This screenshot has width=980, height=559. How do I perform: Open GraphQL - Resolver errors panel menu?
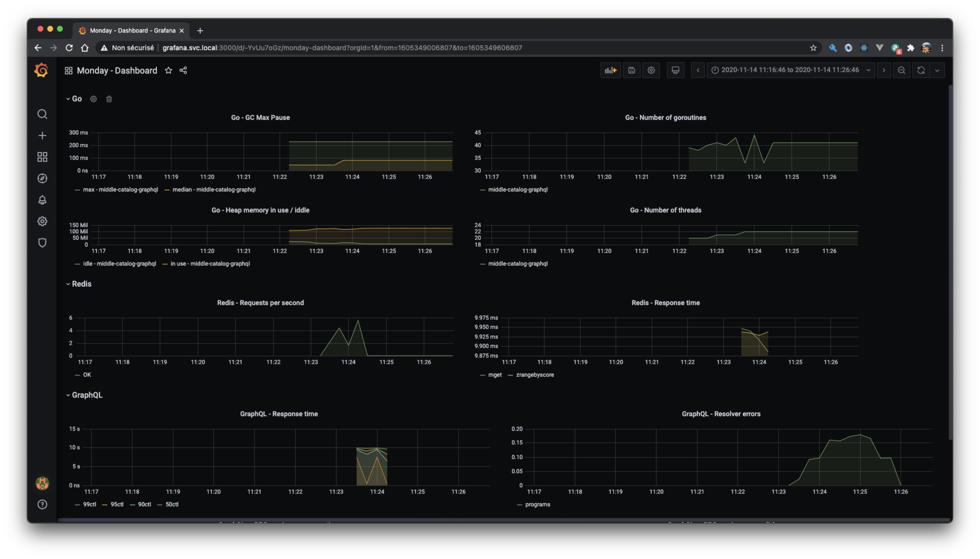coord(721,414)
